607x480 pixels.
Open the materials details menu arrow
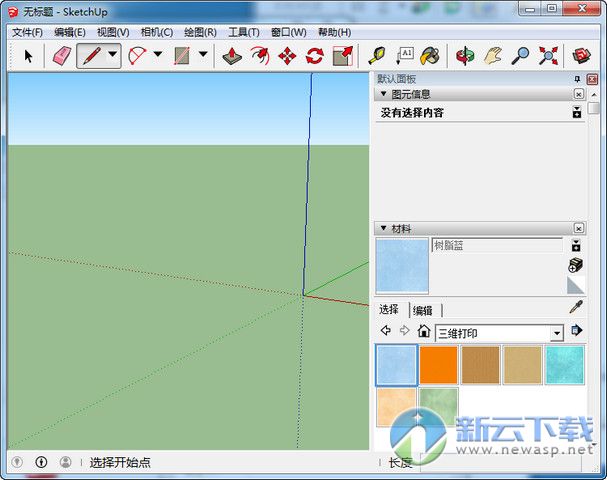coord(576,331)
